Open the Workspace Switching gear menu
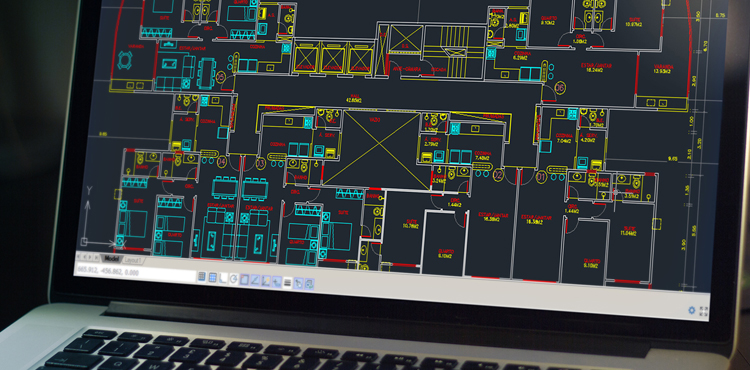The image size is (750, 370). pos(692,310)
